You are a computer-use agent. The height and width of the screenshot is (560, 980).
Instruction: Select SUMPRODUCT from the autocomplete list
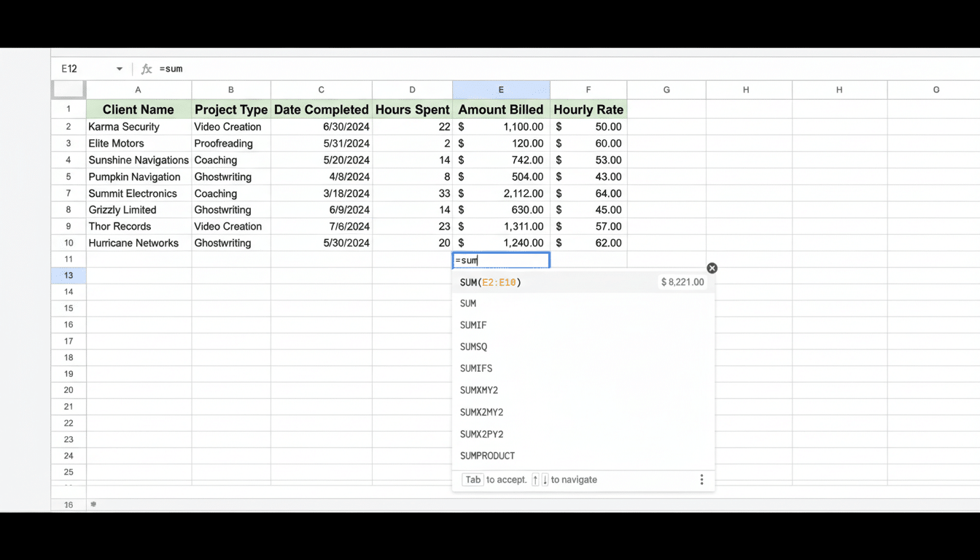[487, 455]
